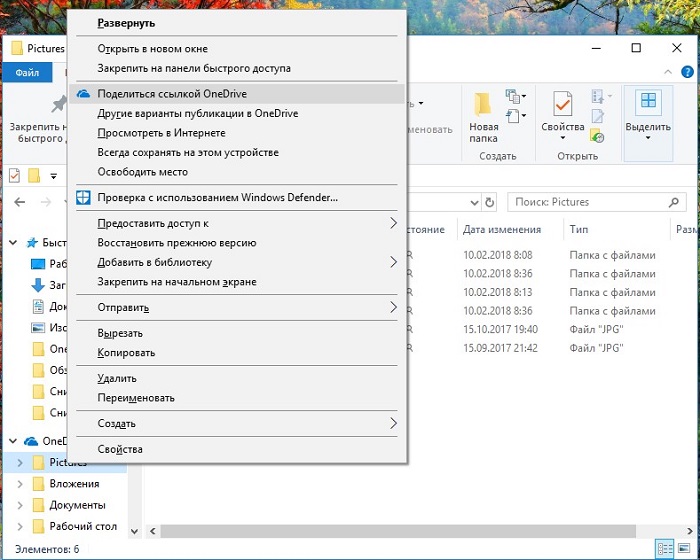Collapse the OneDrive tree node
Image resolution: width=700 pixels, height=560 pixels.
13,441
